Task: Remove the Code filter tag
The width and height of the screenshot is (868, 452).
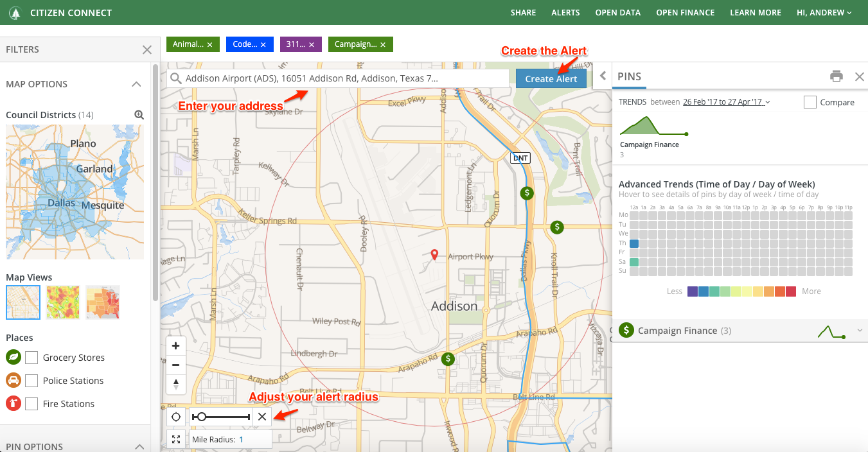Action: coord(263,45)
